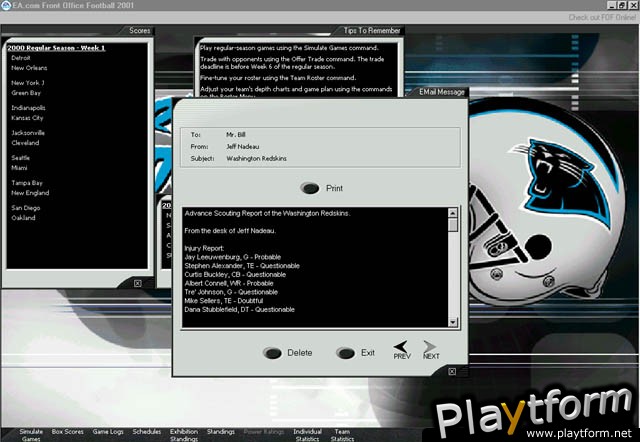
Task: Click Miami in the Scores list
Action: (x=19, y=168)
